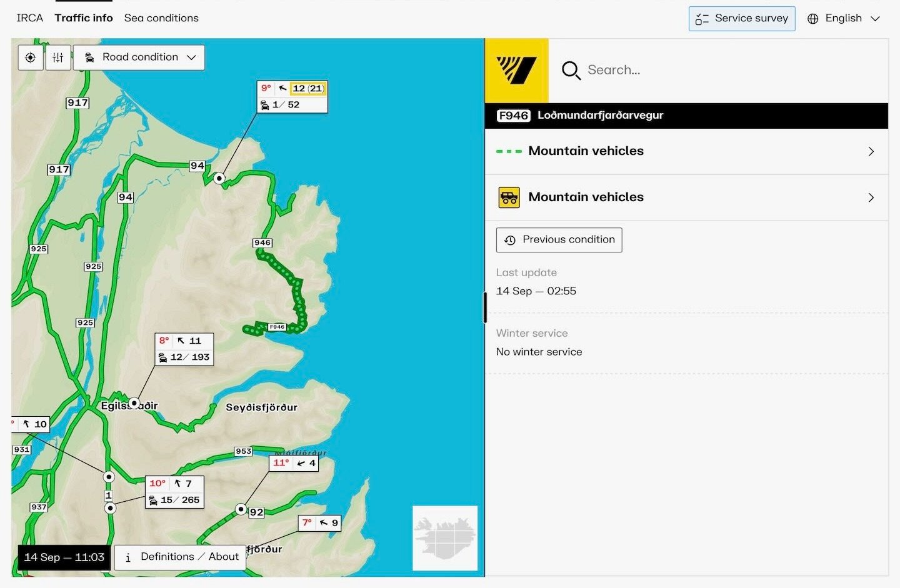This screenshot has height=588, width=900.
Task: Click the weather station marker near Egilsstaðir
Action: [134, 403]
